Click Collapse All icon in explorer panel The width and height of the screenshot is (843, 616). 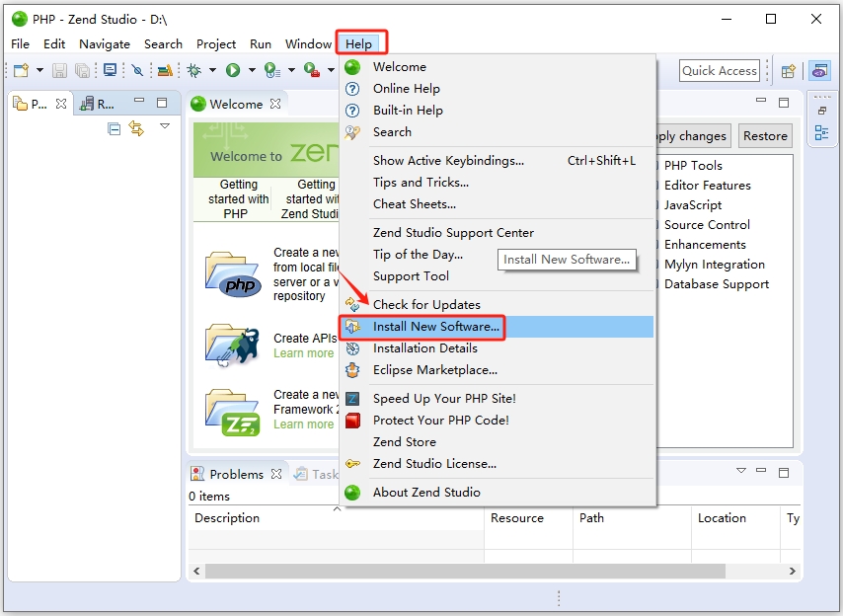[115, 128]
